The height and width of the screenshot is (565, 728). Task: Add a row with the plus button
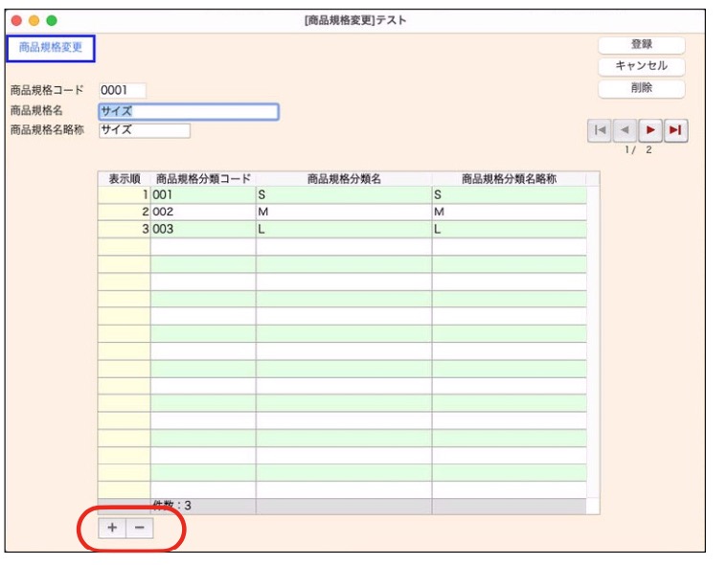[113, 529]
